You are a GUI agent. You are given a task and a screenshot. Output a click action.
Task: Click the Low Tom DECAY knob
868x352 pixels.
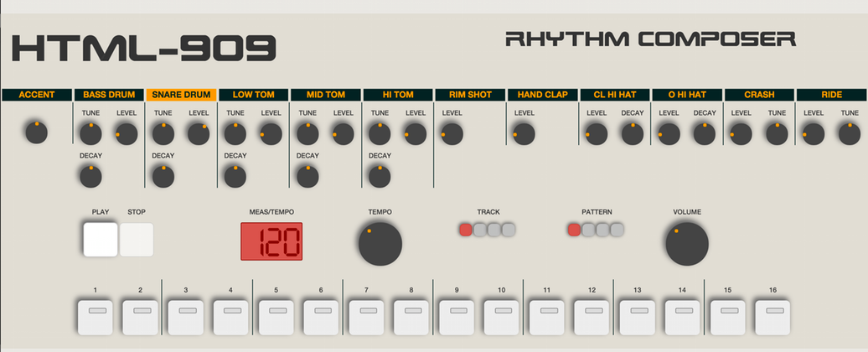coord(235,177)
